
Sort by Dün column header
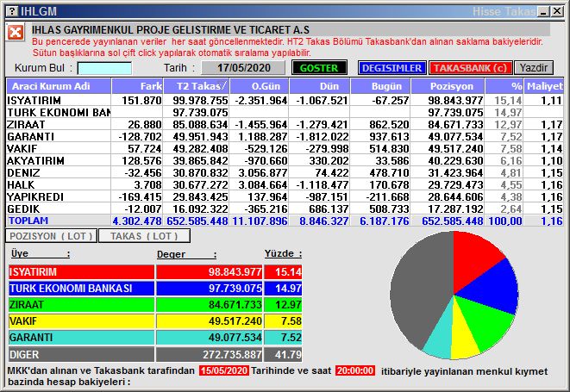pyautogui.click(x=320, y=86)
